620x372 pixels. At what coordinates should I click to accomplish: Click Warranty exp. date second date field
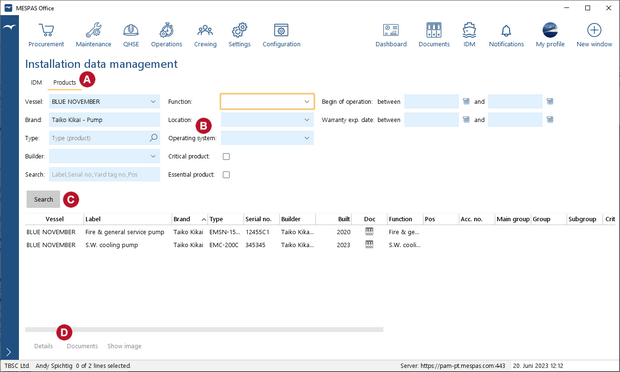coord(515,120)
